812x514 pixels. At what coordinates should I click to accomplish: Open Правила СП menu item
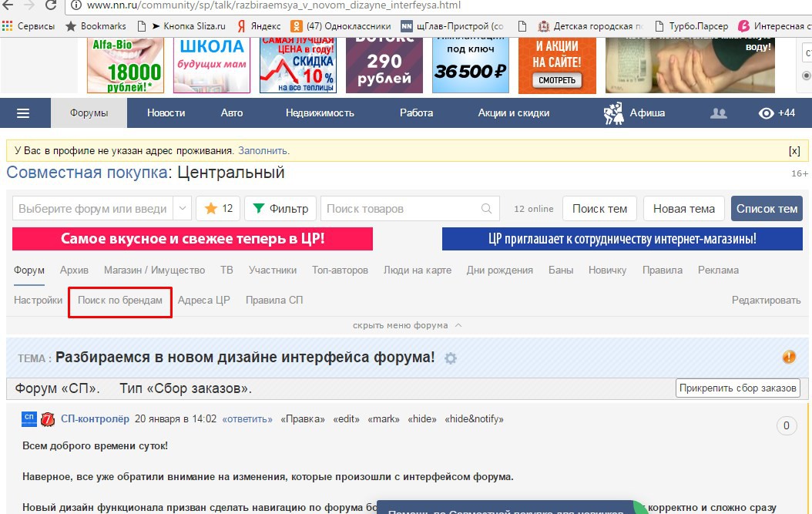pyautogui.click(x=274, y=300)
